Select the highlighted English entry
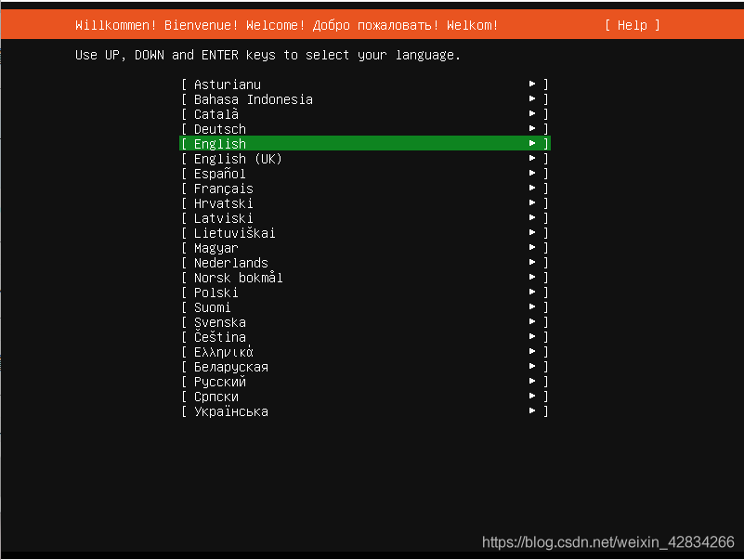 coord(365,143)
